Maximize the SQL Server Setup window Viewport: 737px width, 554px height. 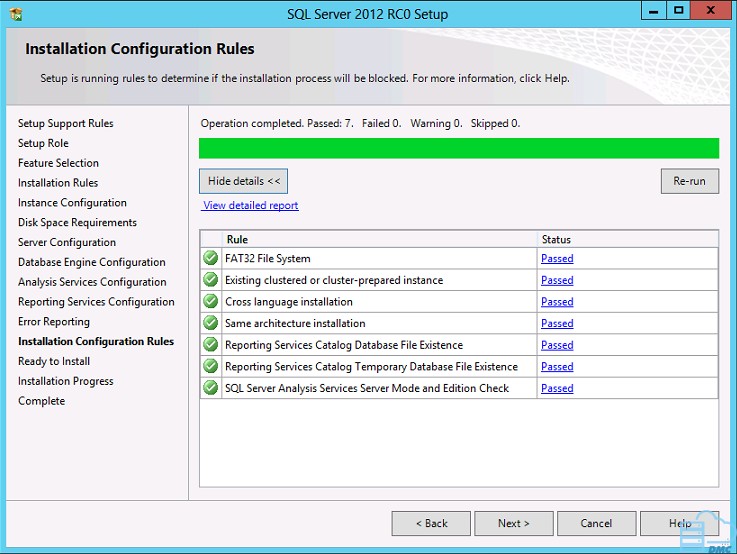tap(678, 11)
